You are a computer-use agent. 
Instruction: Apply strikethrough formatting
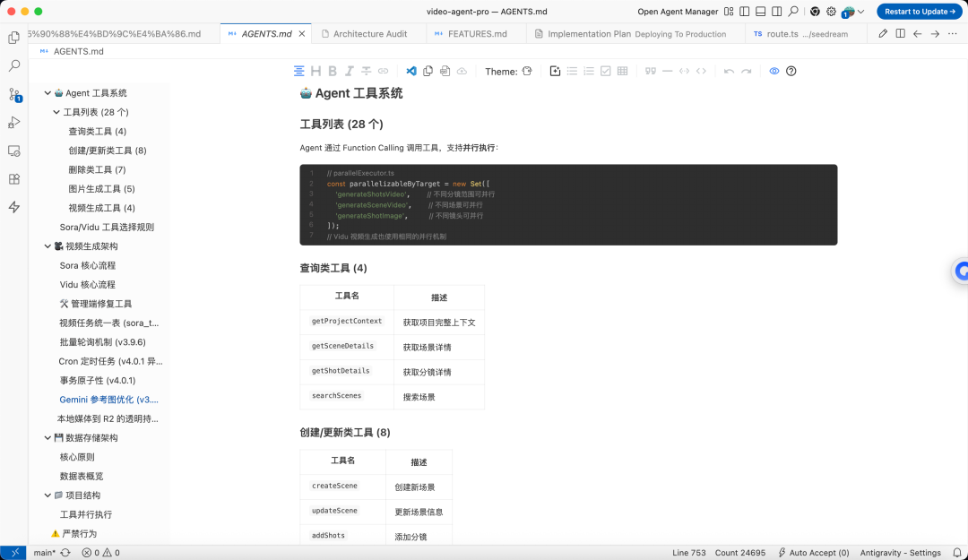click(367, 70)
